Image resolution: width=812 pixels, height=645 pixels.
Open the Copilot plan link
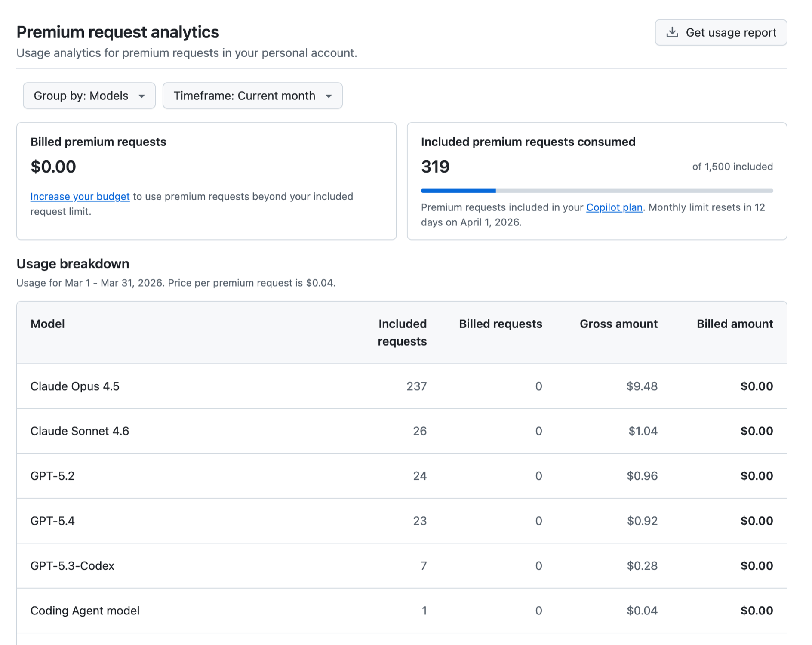tap(614, 207)
